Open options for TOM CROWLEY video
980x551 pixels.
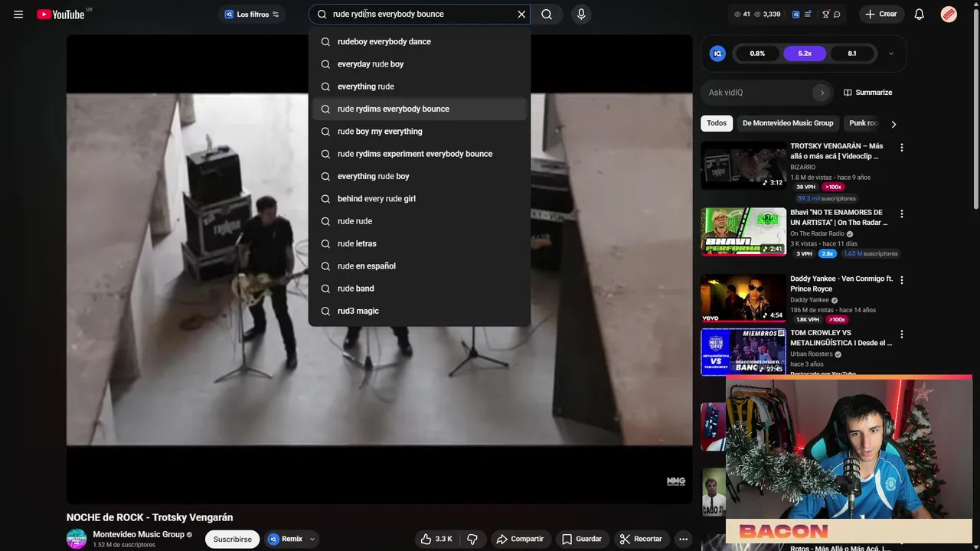tap(901, 334)
